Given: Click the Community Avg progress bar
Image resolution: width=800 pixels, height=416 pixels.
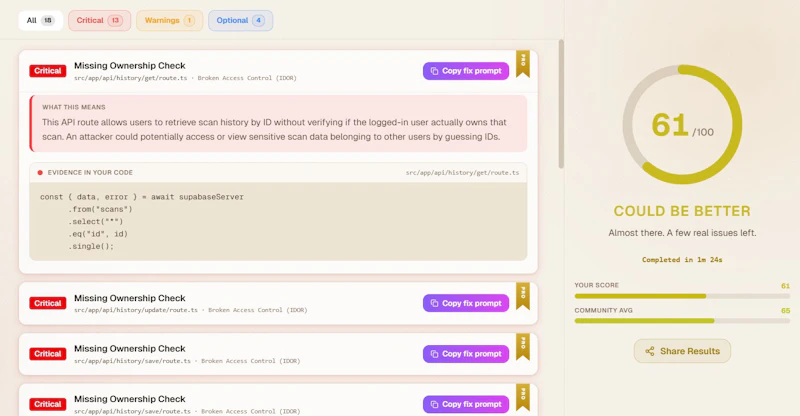Looking at the screenshot, I should tap(682, 321).
